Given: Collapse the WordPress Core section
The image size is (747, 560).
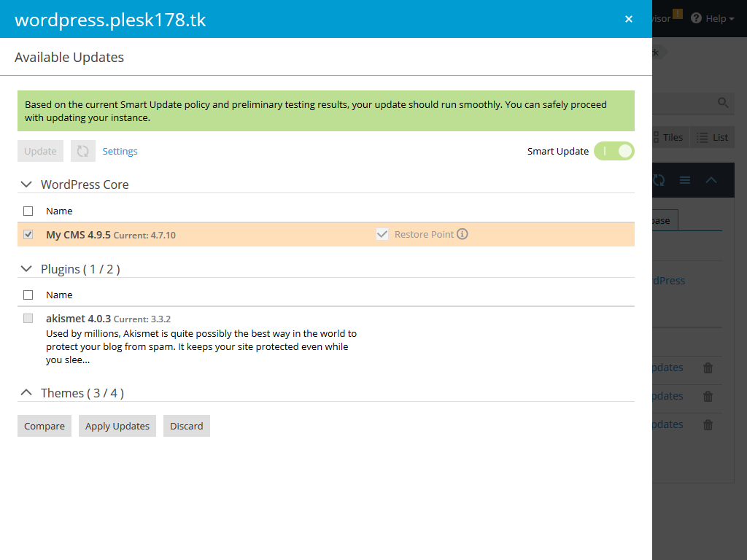Looking at the screenshot, I should click(x=26, y=184).
